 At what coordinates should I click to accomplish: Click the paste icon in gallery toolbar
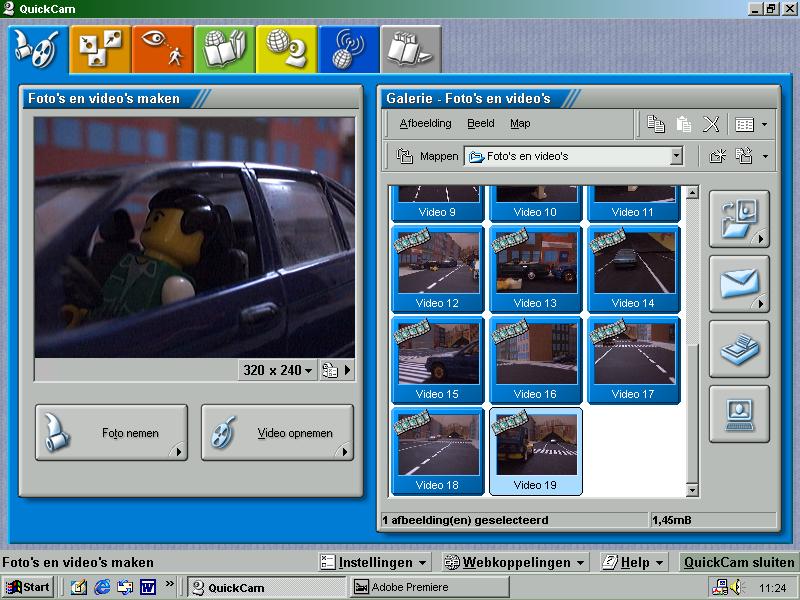coord(684,124)
